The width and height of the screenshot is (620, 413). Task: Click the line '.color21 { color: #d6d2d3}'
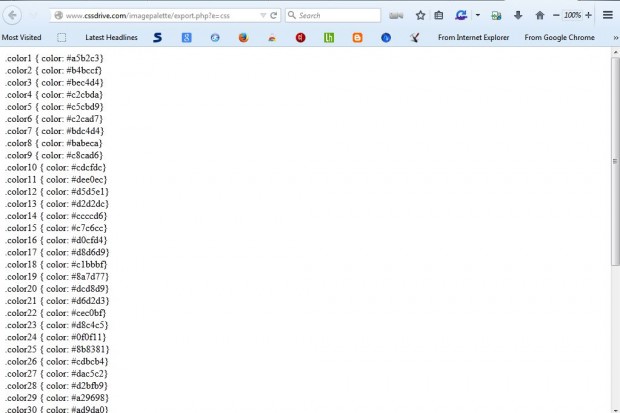(x=57, y=301)
